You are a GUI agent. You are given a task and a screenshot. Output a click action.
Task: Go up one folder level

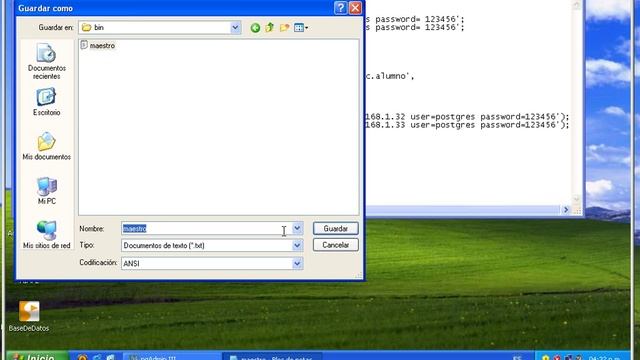click(269, 27)
